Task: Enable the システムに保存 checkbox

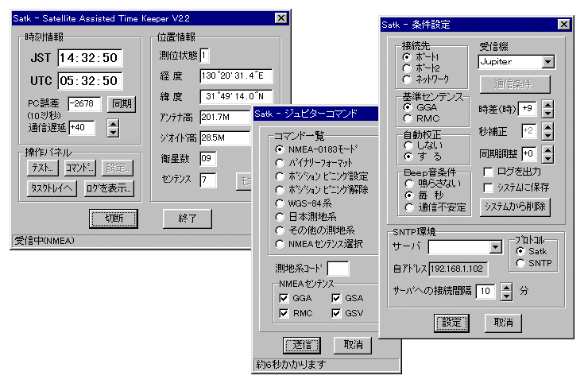Action: click(488, 188)
